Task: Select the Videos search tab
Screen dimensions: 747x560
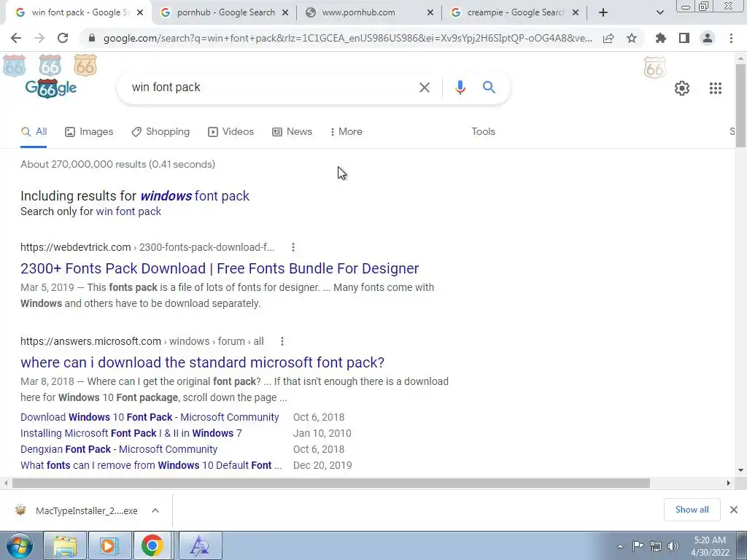Action: tap(231, 132)
